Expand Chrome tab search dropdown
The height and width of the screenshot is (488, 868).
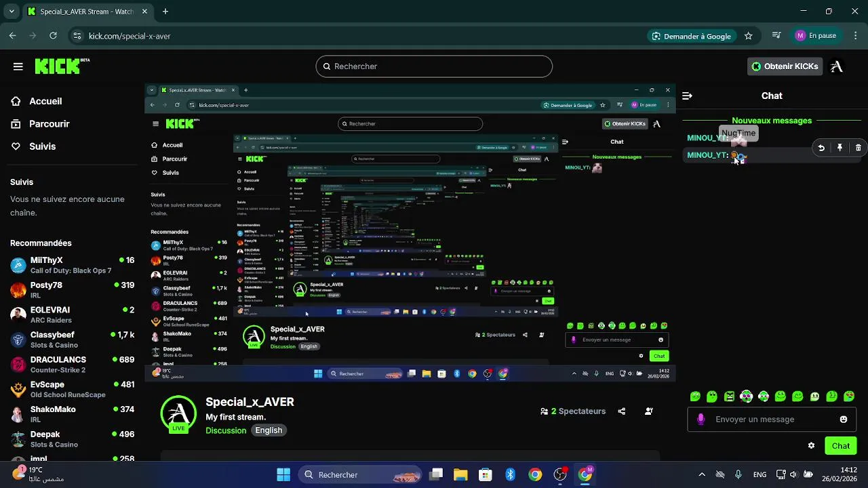pyautogui.click(x=12, y=12)
